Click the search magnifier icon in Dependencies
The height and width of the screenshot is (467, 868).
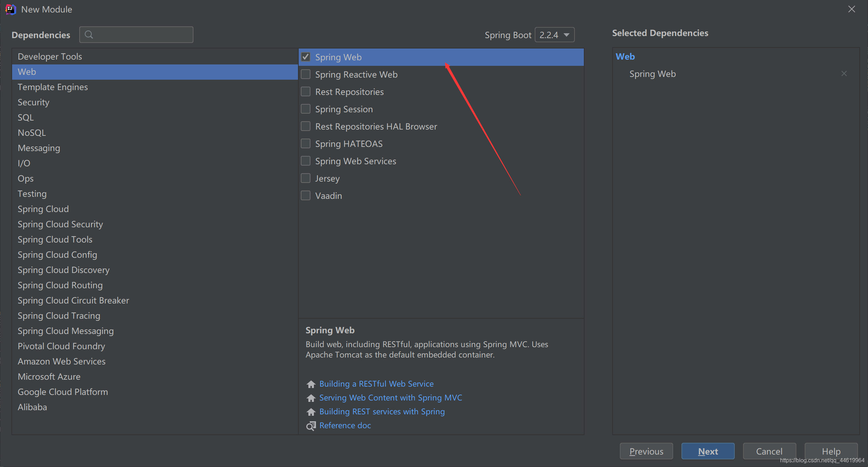click(x=89, y=35)
